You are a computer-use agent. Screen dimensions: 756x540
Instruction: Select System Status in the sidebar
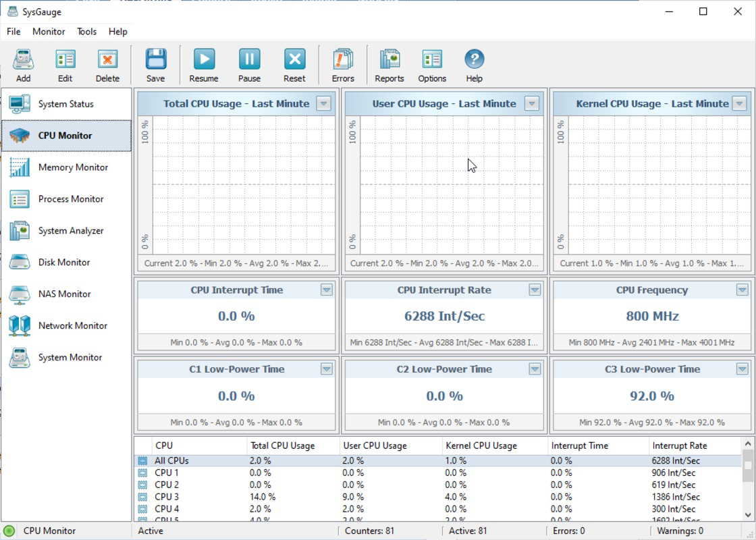pos(66,104)
